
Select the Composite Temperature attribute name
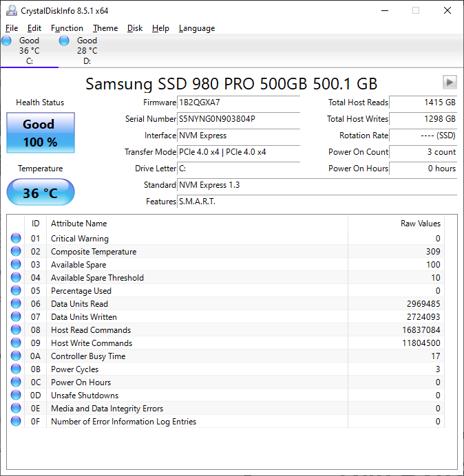(x=94, y=252)
